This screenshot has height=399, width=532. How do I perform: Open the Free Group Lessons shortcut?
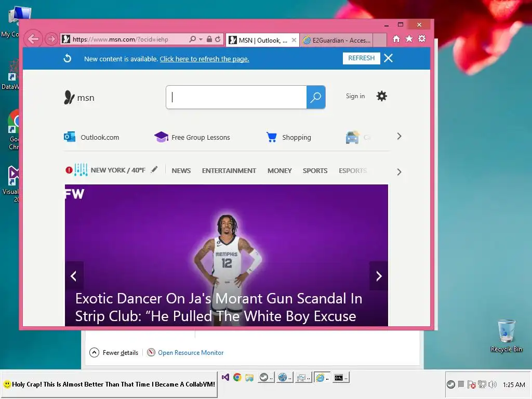(x=192, y=137)
